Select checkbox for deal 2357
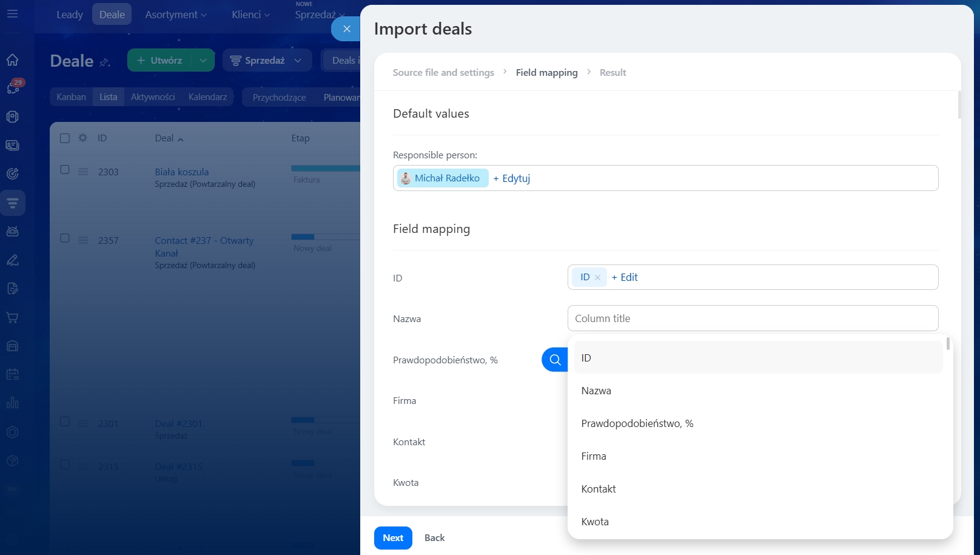Image resolution: width=980 pixels, height=555 pixels. (x=65, y=238)
